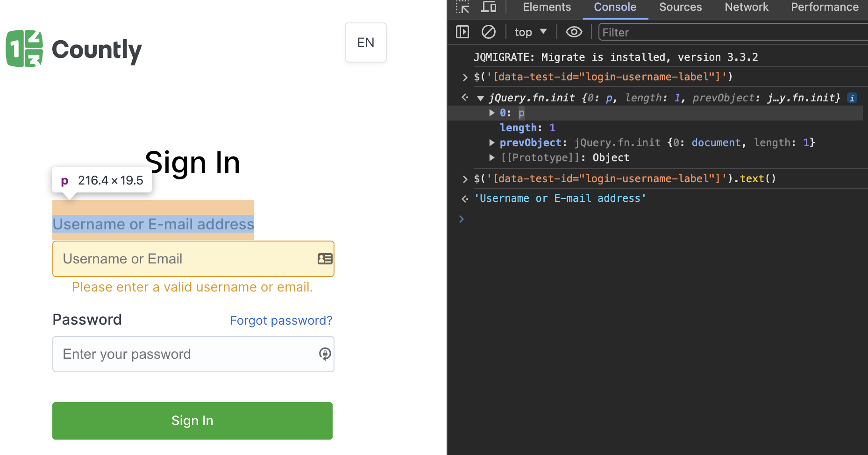The image size is (868, 455).
Task: Click the Countly logo icon
Action: tap(24, 49)
